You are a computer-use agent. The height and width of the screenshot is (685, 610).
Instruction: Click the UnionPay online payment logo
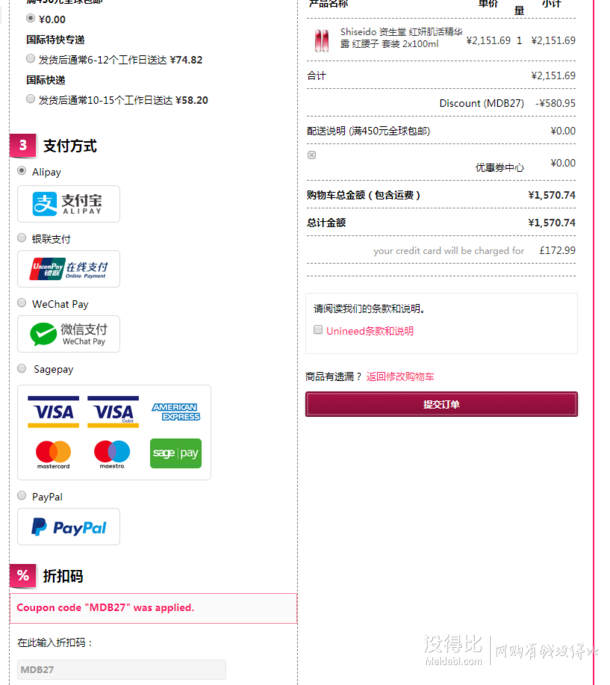pos(68,269)
